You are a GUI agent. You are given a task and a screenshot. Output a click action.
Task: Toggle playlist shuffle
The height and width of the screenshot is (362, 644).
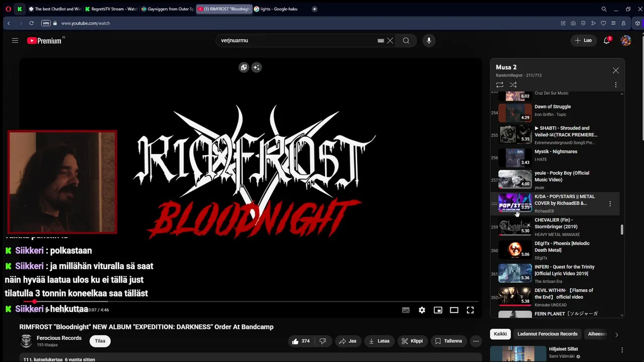[x=513, y=85]
